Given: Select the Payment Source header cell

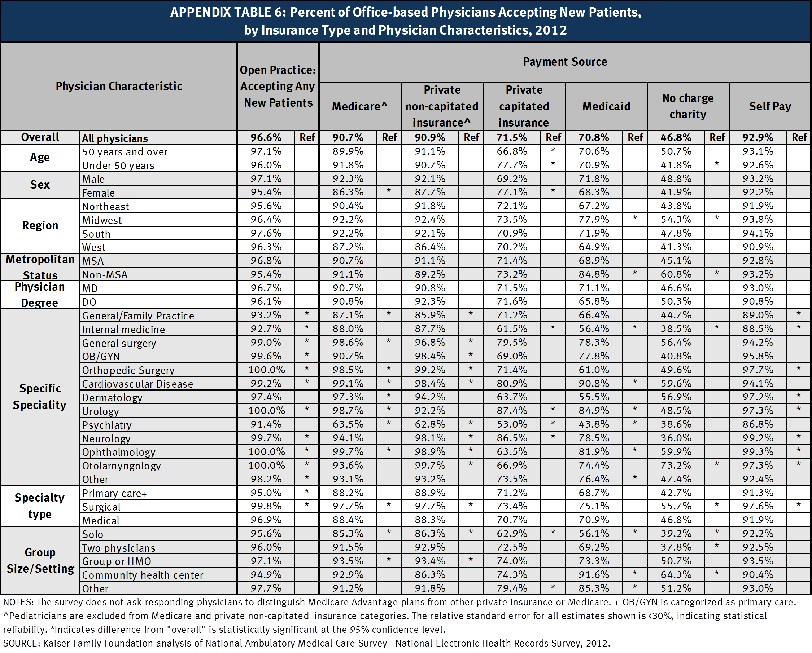Looking at the screenshot, I should (564, 62).
